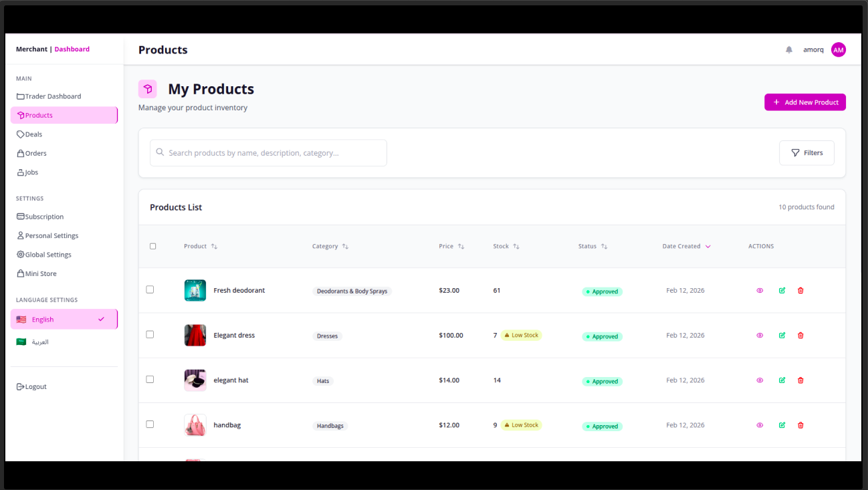
Task: Switch language to Arabic
Action: pos(64,342)
